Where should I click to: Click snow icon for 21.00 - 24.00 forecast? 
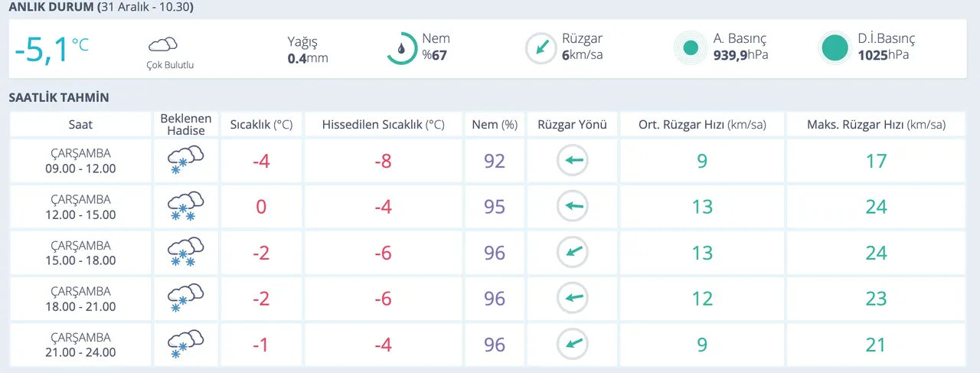(185, 344)
